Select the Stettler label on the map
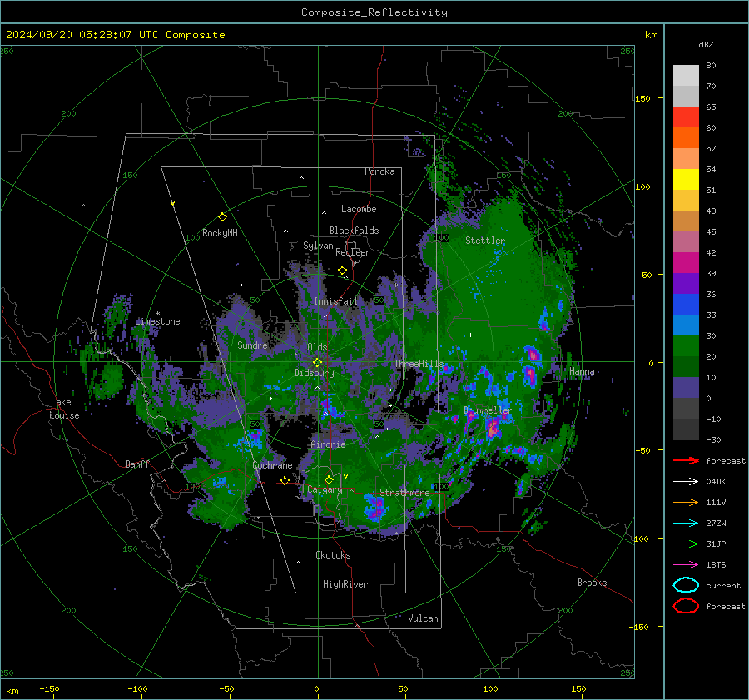749x700 pixels. click(x=485, y=241)
